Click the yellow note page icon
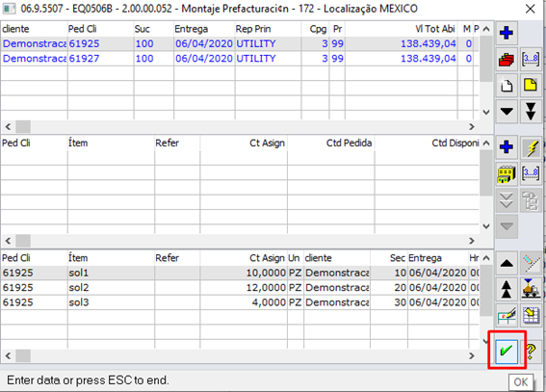Image resolution: width=546 pixels, height=392 pixels. point(531,86)
